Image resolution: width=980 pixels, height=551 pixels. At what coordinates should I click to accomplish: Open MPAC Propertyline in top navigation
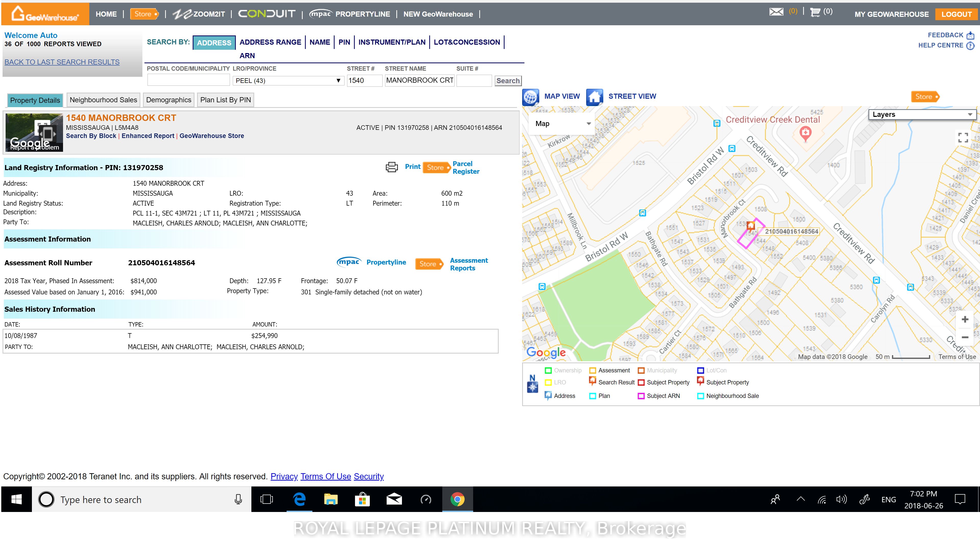tap(350, 14)
